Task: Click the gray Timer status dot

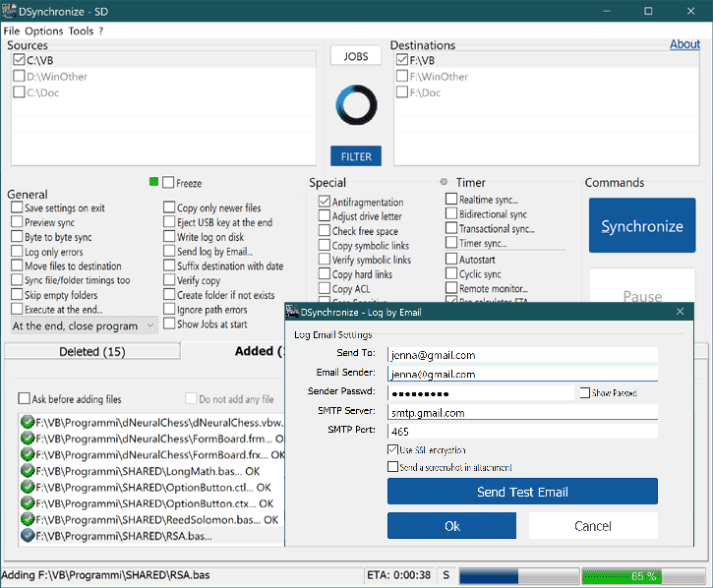Action: click(444, 182)
